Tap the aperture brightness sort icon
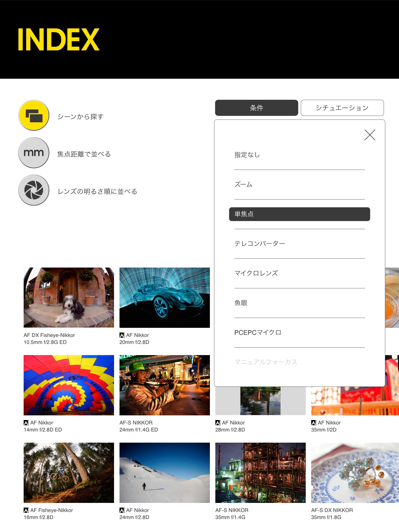This screenshot has width=399, height=532. coord(34,190)
